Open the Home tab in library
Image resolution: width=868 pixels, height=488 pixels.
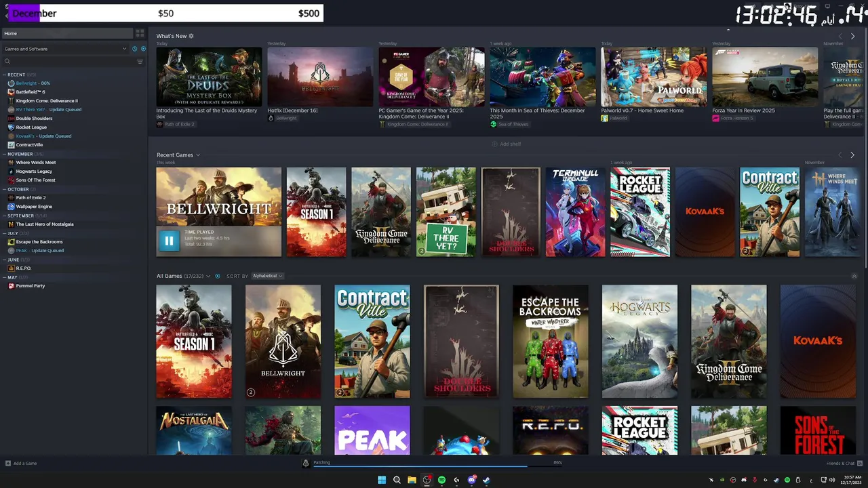67,33
